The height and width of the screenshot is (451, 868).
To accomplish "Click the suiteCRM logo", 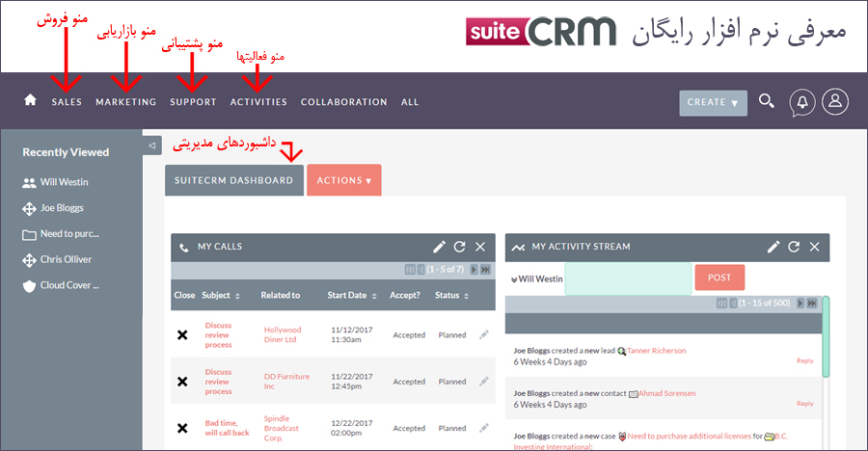I will pyautogui.click(x=541, y=31).
